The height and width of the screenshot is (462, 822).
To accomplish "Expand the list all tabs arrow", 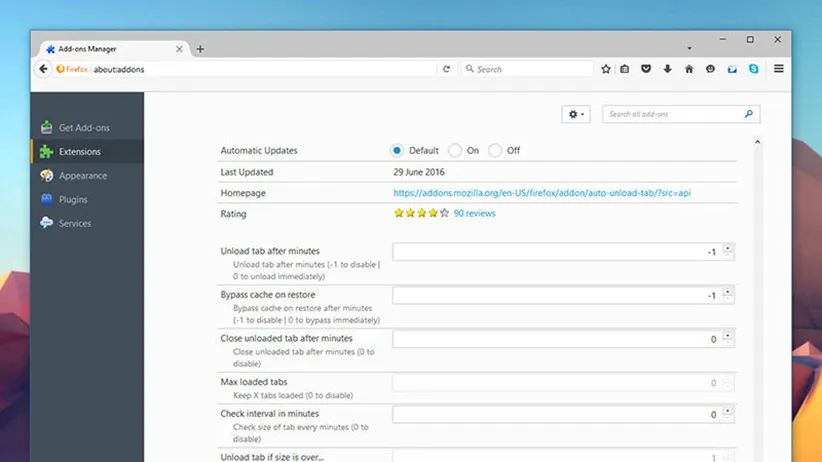I will [689, 48].
